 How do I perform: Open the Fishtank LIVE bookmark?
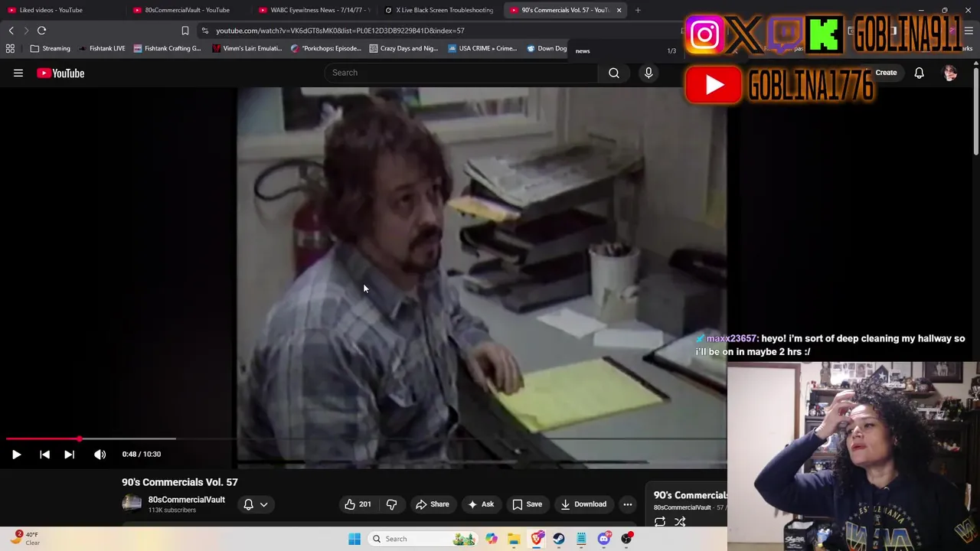coord(102,48)
